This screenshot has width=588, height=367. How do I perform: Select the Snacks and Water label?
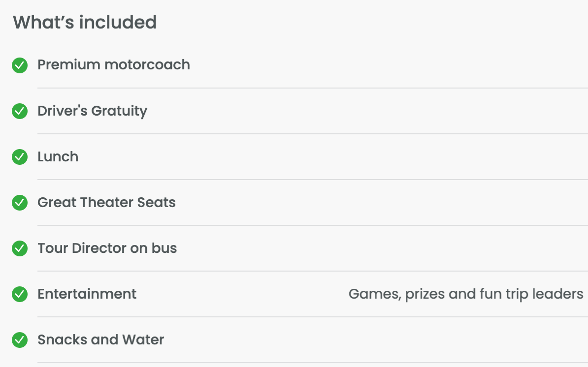tap(100, 340)
